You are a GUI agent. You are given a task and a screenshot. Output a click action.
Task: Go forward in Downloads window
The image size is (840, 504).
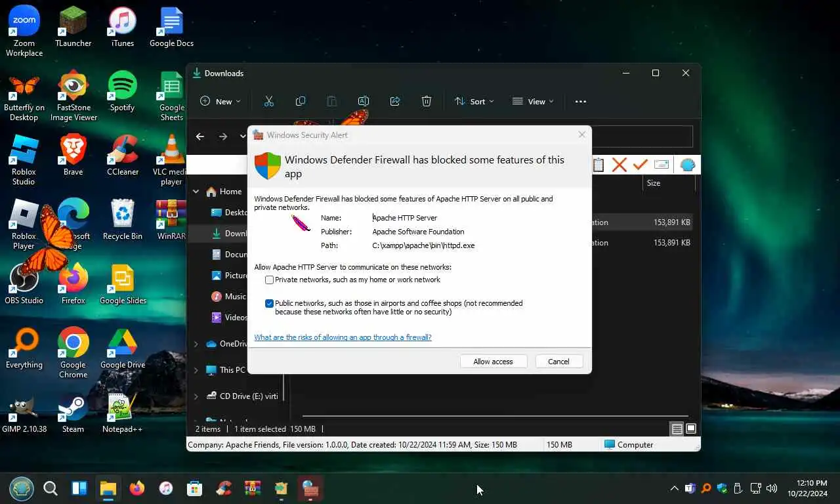(x=223, y=136)
